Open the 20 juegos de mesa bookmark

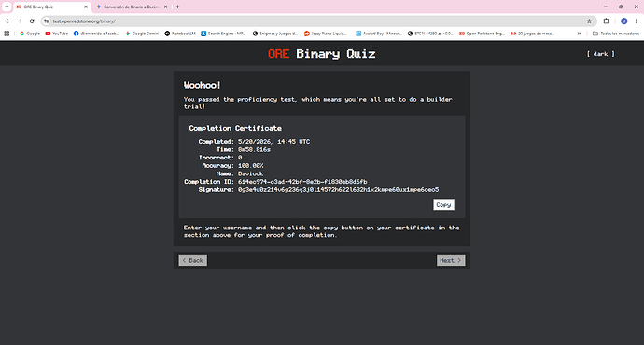533,34
